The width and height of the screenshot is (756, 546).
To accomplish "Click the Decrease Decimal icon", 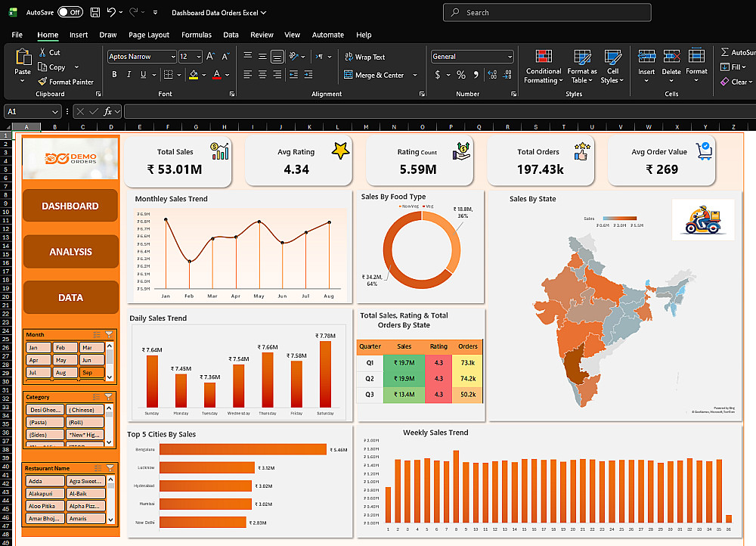I will click(x=507, y=74).
